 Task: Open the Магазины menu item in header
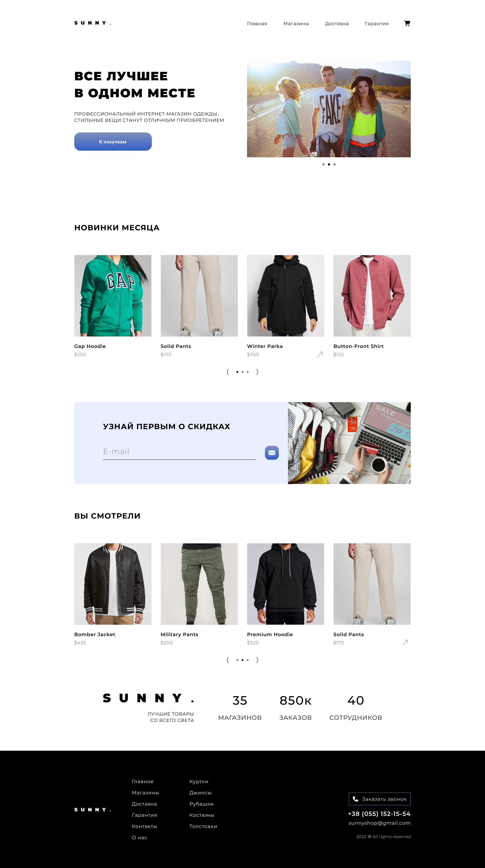[296, 24]
